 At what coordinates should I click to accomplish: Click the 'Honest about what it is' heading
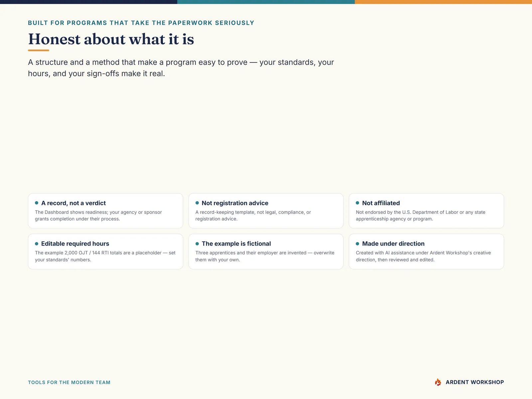click(x=111, y=39)
